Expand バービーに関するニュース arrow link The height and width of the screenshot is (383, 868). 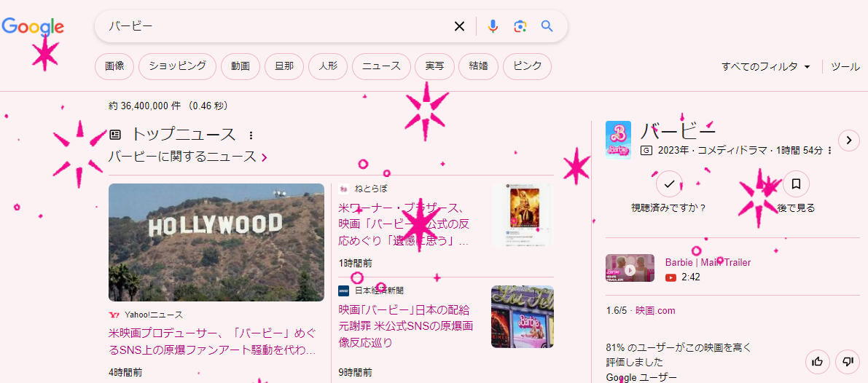(265, 157)
